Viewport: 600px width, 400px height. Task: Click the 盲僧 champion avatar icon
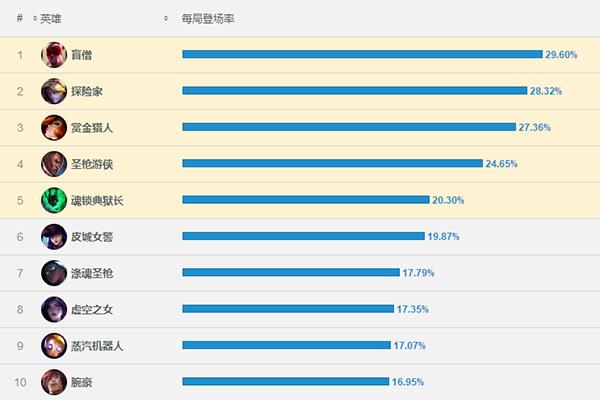coord(54,55)
